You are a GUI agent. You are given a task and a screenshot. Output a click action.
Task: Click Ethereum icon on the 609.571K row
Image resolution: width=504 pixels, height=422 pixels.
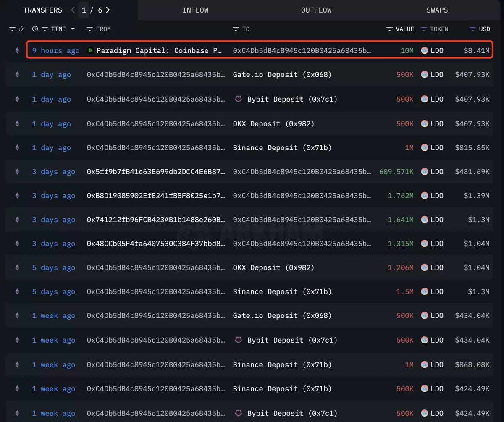(x=17, y=172)
